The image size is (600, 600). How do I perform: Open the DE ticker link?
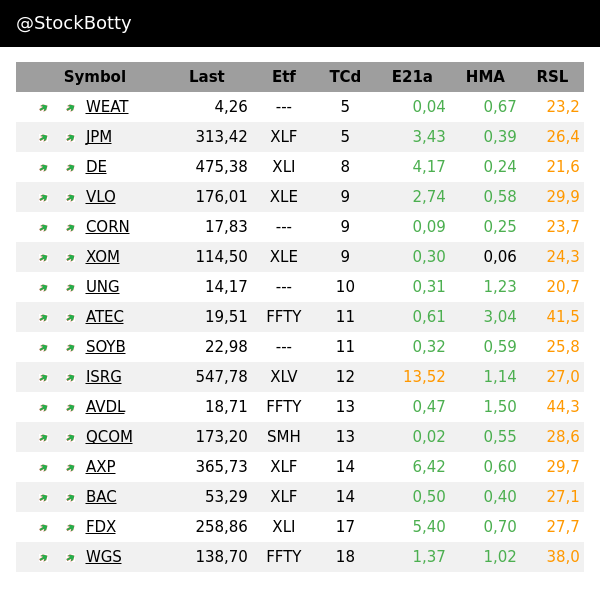(96, 167)
